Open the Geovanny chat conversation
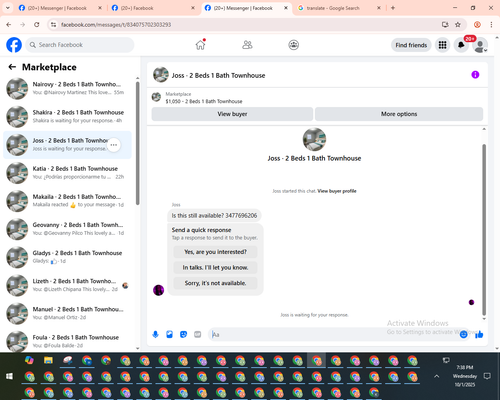This screenshot has width=500, height=400. pos(67,229)
